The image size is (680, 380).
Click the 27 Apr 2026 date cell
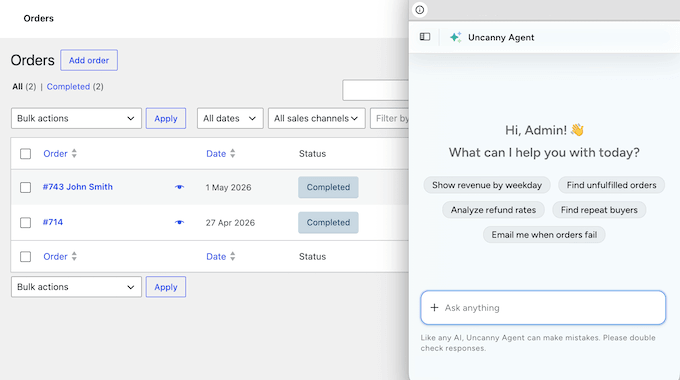pyautogui.click(x=230, y=223)
